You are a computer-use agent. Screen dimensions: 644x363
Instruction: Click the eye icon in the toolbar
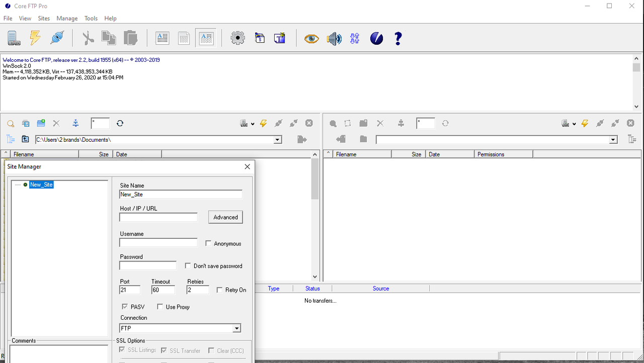pos(311,38)
